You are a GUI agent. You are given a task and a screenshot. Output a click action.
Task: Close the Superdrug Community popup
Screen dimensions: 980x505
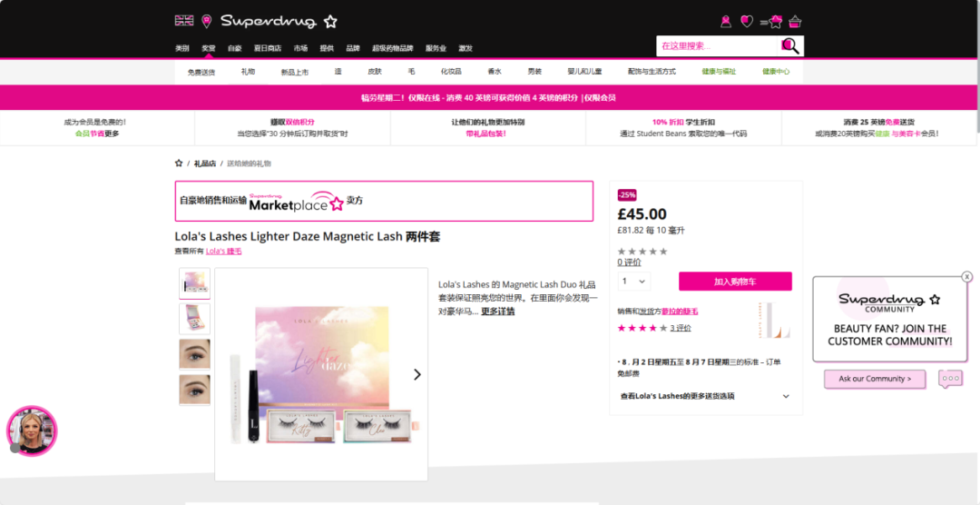(967, 277)
